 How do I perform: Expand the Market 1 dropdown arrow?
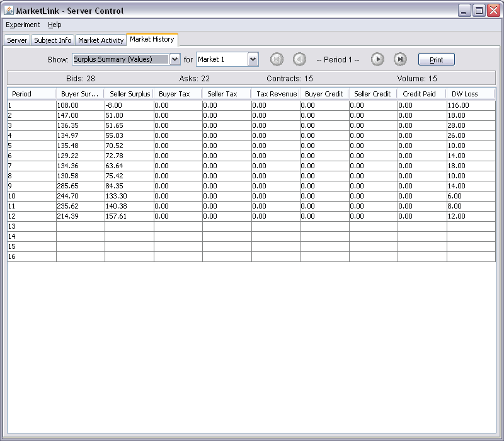tap(253, 59)
